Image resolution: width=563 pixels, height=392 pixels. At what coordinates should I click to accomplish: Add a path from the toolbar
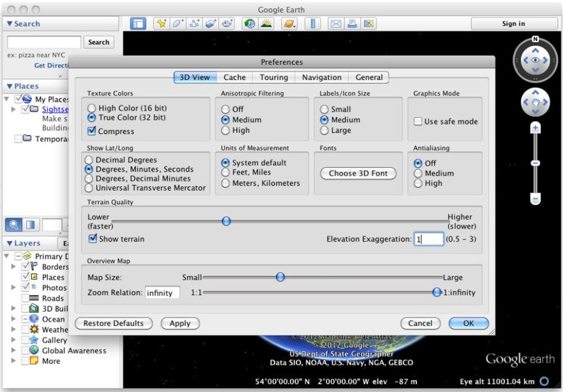pyautogui.click(x=194, y=24)
